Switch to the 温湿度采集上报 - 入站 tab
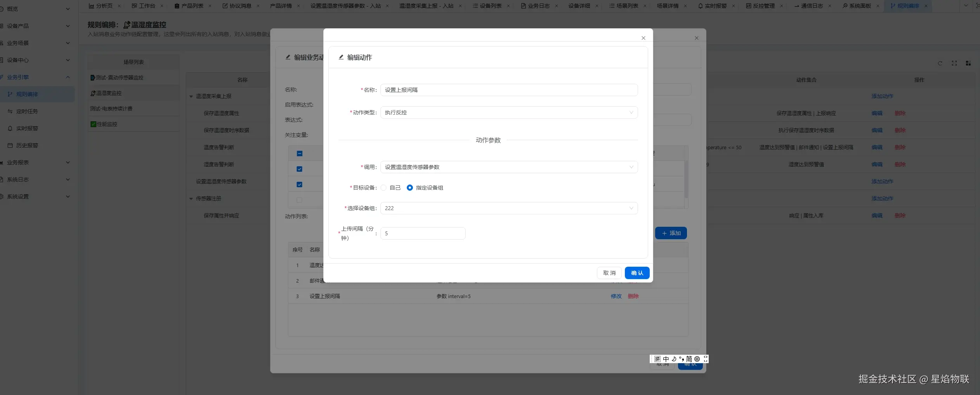The height and width of the screenshot is (395, 980). click(x=427, y=6)
